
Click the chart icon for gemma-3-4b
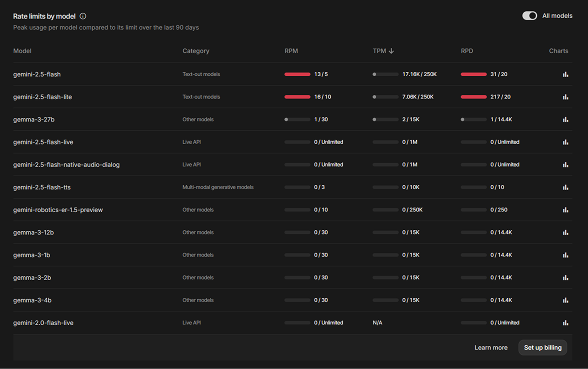tap(565, 300)
